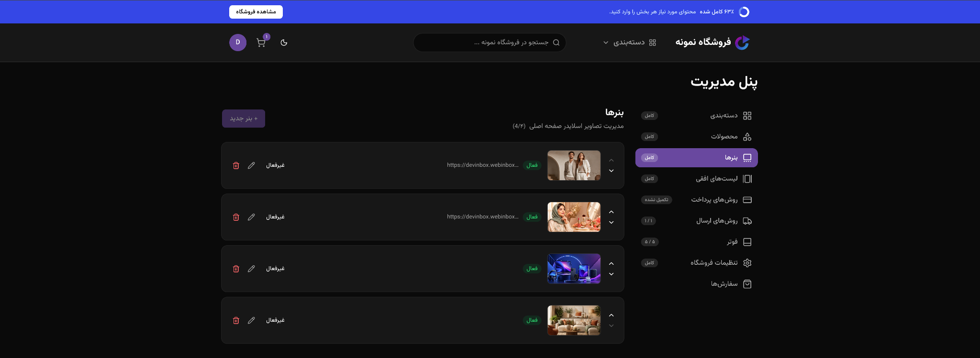Click the electronics banner thumbnail
This screenshot has width=980, height=358.
574,269
